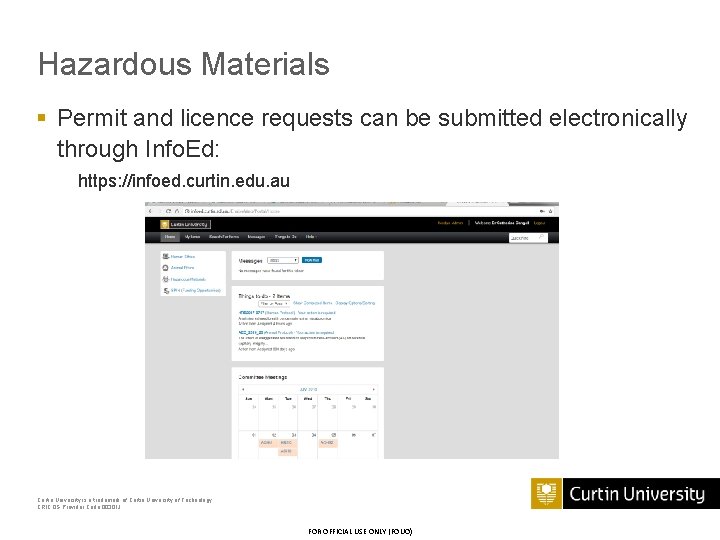Viewport: 720px width, 540px height.
Task: Click the blue View All button beside Messages
Action: (312, 260)
